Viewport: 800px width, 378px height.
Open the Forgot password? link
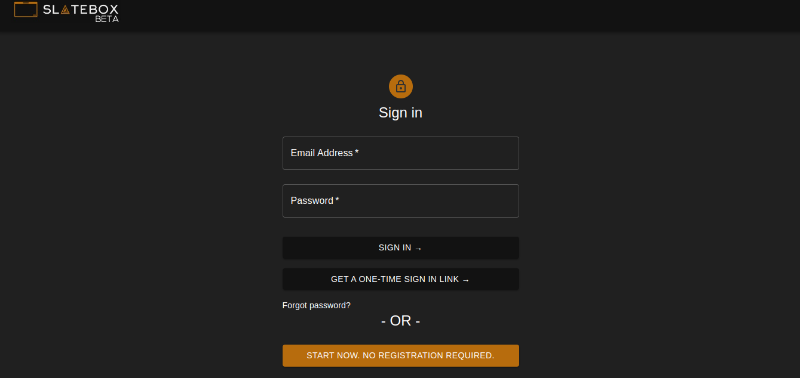click(x=316, y=306)
